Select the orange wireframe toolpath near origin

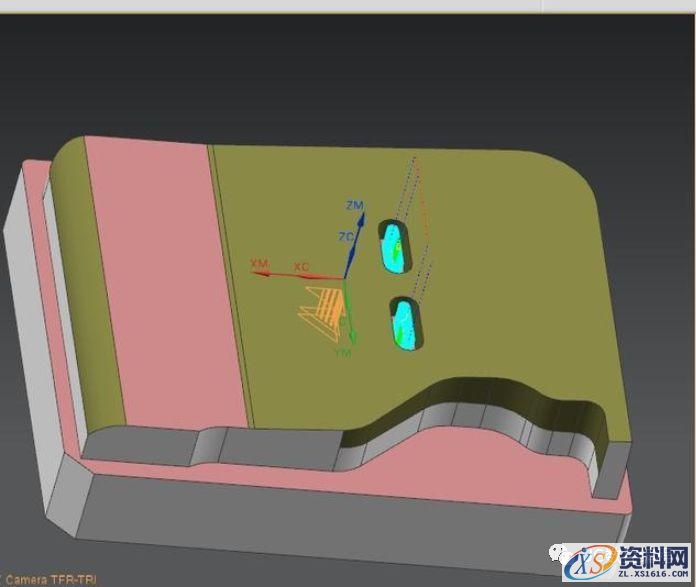320,308
